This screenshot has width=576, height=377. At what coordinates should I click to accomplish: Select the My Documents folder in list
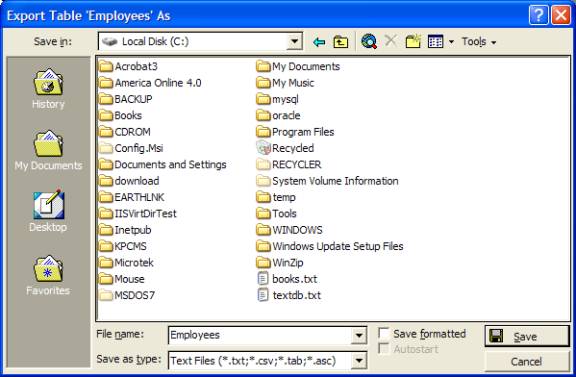tap(298, 67)
